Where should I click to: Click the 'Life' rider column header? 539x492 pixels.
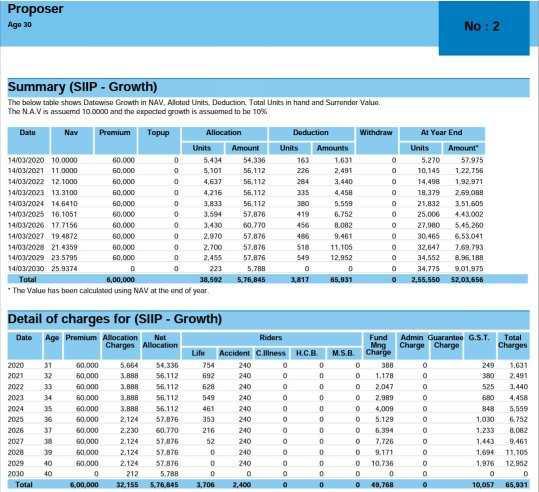coord(198,353)
